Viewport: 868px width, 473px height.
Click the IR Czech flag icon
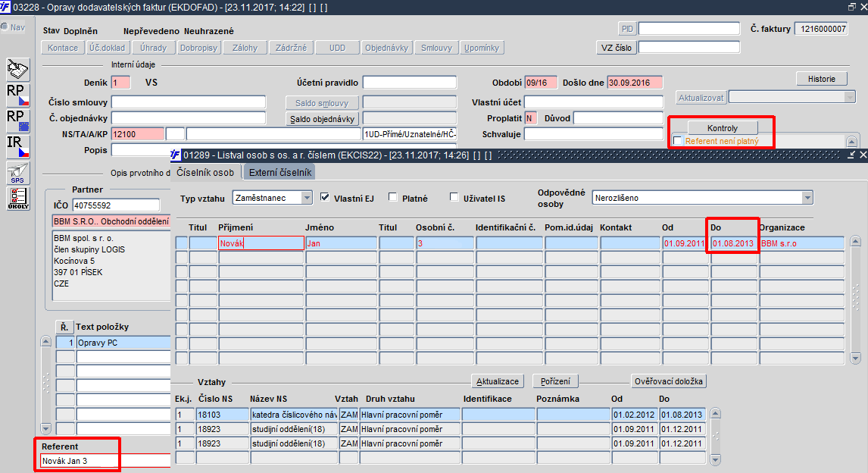coord(17,147)
